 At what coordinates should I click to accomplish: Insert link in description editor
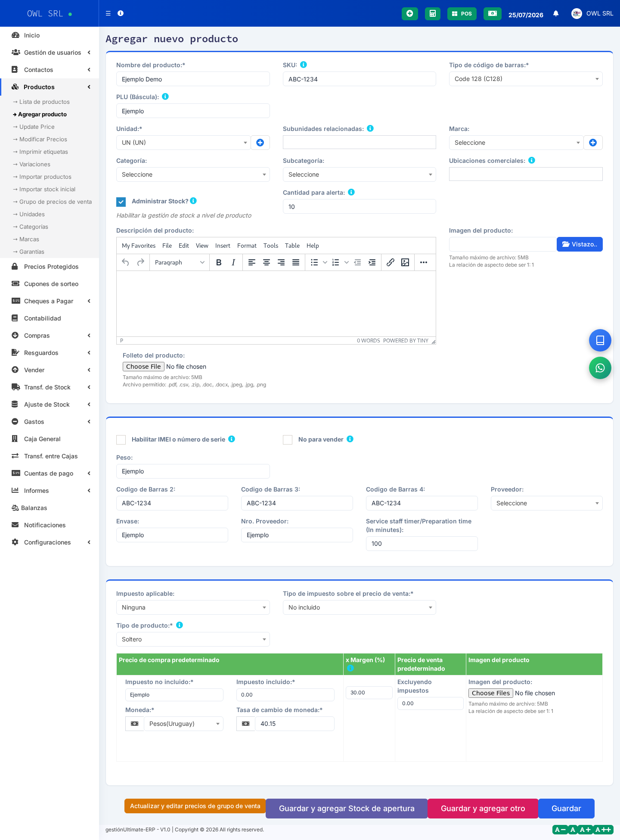tap(391, 262)
